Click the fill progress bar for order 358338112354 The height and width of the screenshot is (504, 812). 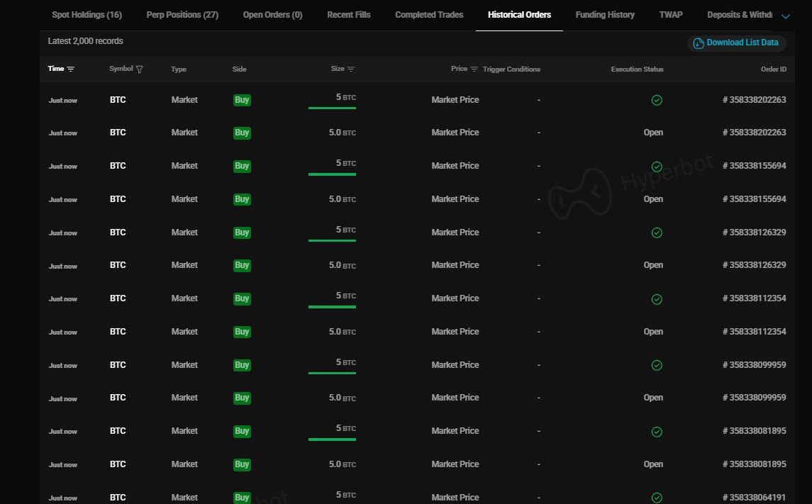pos(332,307)
